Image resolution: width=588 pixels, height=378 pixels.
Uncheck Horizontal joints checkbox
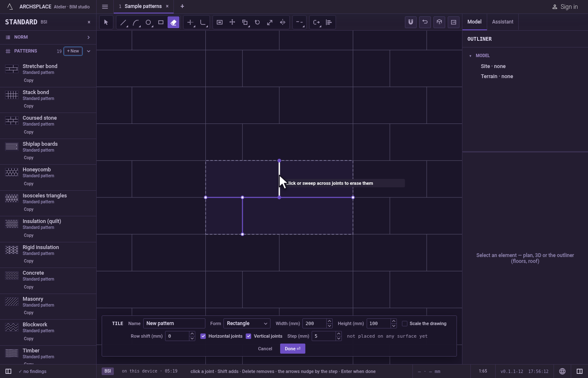pos(203,336)
